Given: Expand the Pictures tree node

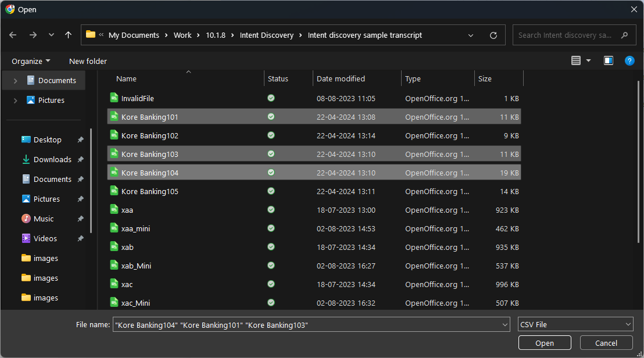Looking at the screenshot, I should 15,101.
